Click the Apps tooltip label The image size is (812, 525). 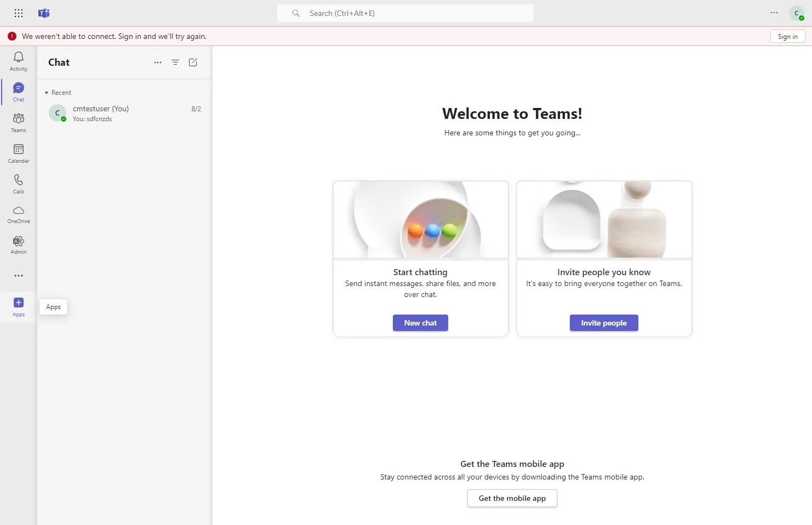point(54,307)
